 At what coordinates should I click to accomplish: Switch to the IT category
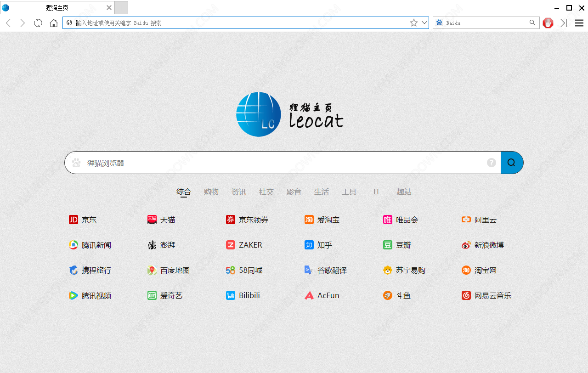pyautogui.click(x=377, y=192)
